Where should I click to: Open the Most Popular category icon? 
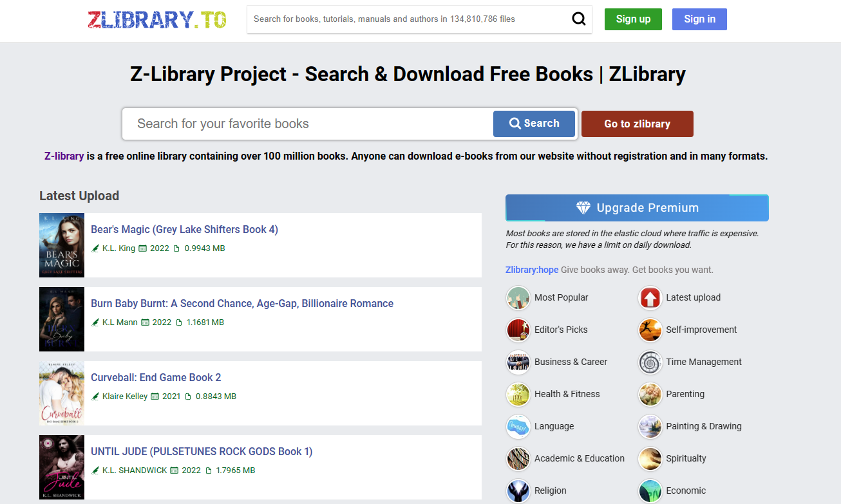point(518,297)
